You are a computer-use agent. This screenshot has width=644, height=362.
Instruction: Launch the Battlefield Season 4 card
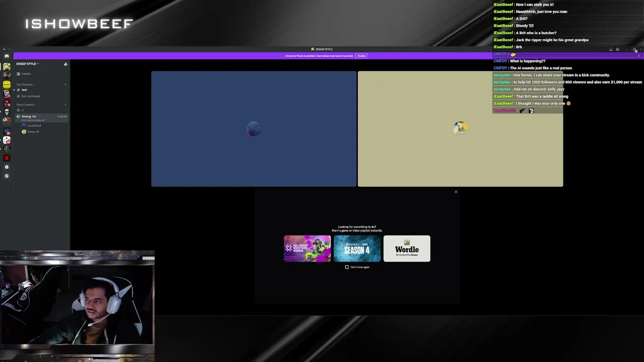(357, 248)
